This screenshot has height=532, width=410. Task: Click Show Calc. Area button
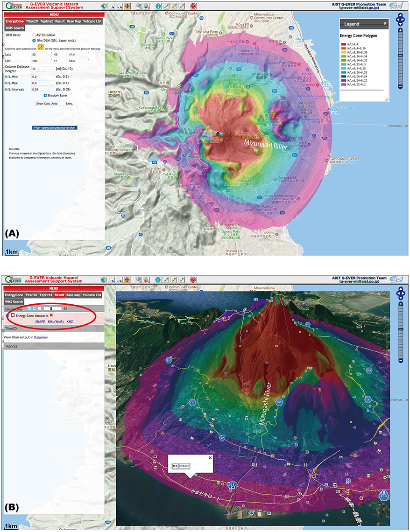click(47, 104)
